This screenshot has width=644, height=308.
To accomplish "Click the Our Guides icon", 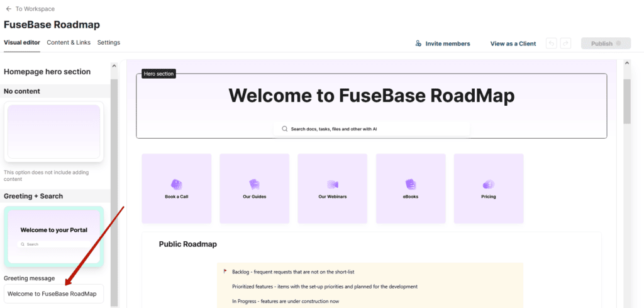I will click(x=254, y=185).
